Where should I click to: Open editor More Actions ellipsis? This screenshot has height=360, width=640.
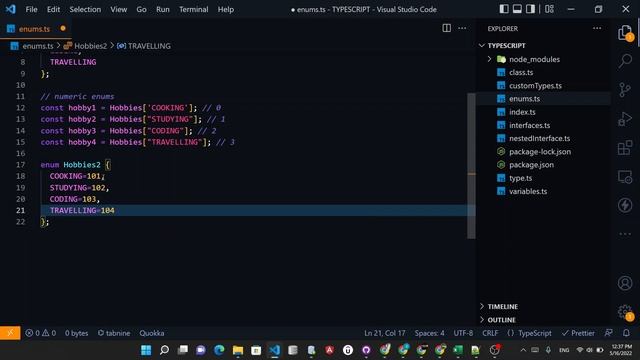click(x=462, y=28)
